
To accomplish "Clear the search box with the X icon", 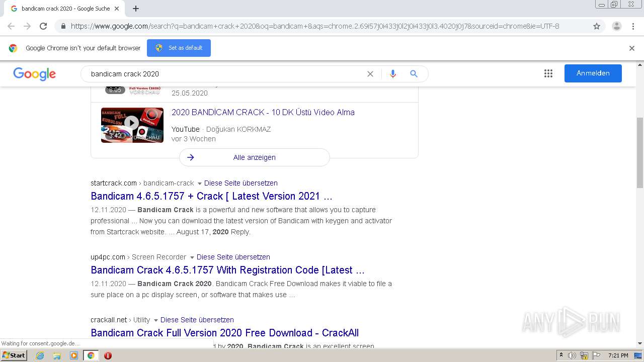I will [370, 74].
